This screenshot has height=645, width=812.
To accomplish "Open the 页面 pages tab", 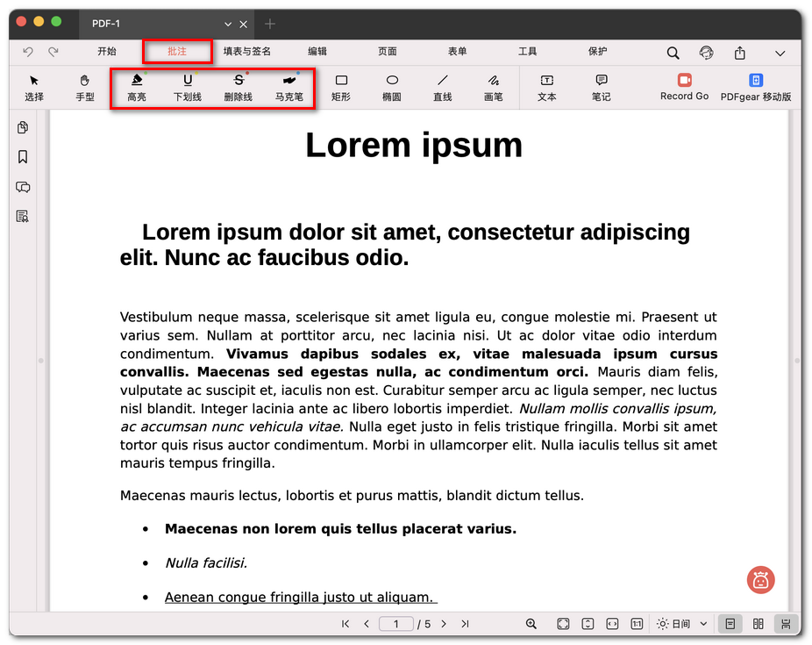I will point(388,51).
